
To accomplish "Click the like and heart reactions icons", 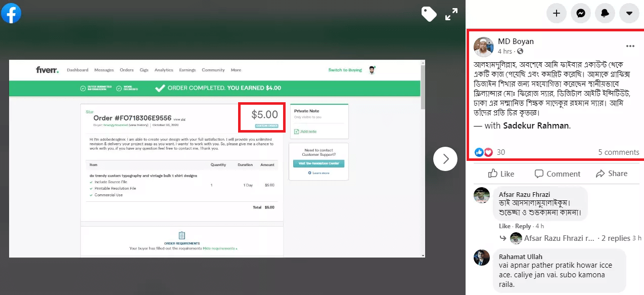I will click(x=484, y=152).
